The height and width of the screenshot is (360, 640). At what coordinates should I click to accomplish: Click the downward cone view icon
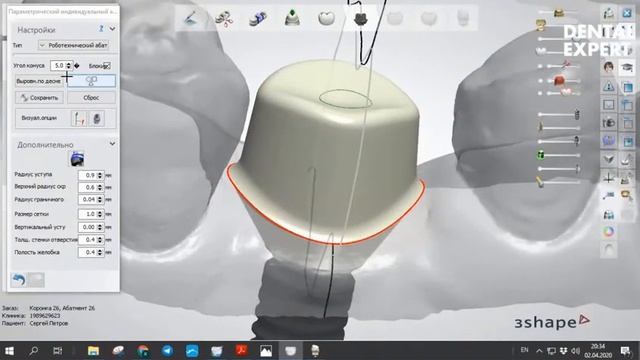pyautogui.click(x=609, y=159)
